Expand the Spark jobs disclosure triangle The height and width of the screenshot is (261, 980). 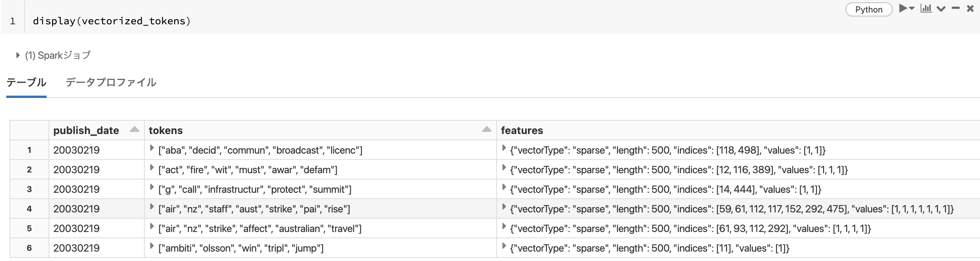tap(18, 55)
